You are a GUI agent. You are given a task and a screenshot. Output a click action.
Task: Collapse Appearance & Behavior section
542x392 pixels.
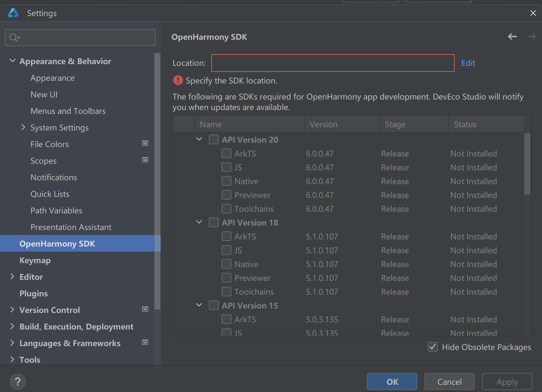12,61
